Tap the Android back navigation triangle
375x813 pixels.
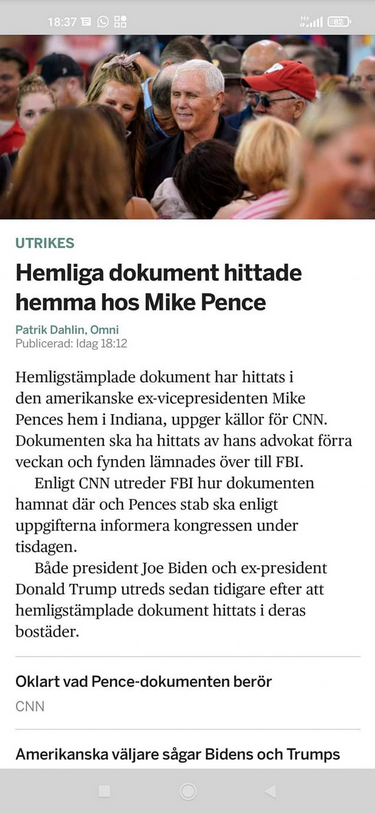point(270,791)
